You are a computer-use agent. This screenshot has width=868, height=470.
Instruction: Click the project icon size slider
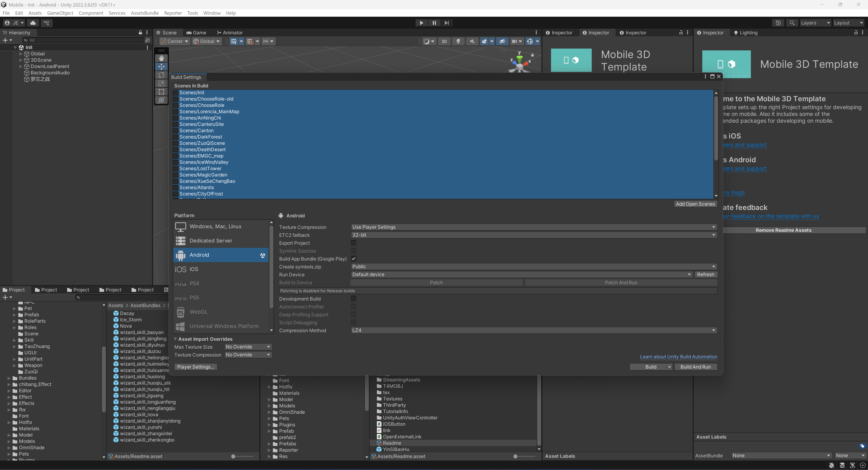233,456
